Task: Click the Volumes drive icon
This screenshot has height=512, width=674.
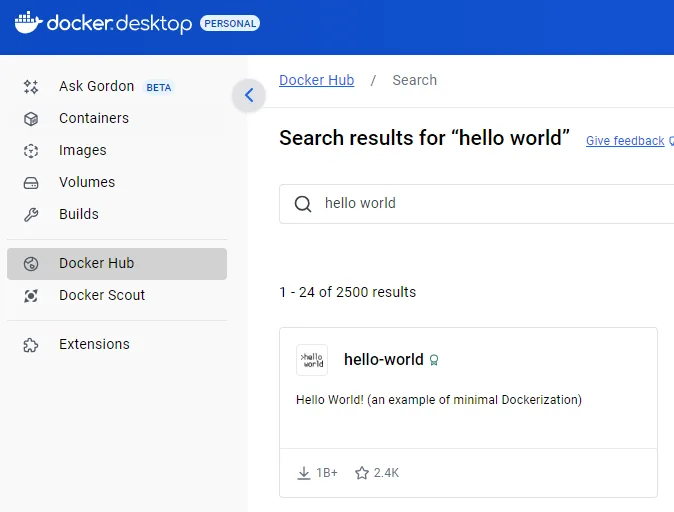Action: [x=31, y=183]
